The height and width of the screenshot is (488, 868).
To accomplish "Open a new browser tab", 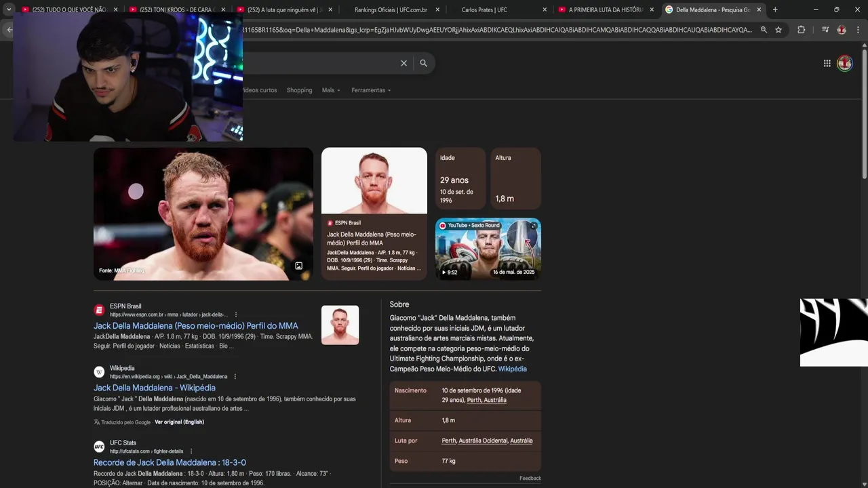I will tap(775, 9).
